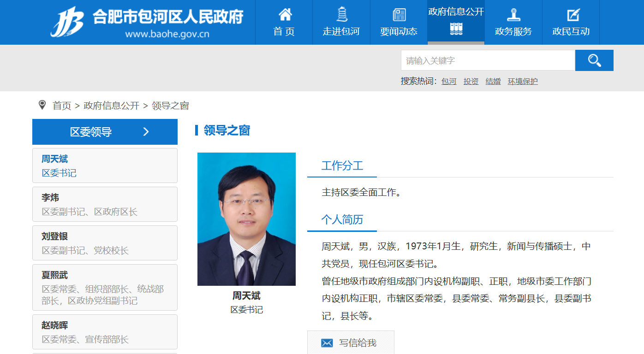
Task: Click the keyword search input field
Action: (x=488, y=60)
